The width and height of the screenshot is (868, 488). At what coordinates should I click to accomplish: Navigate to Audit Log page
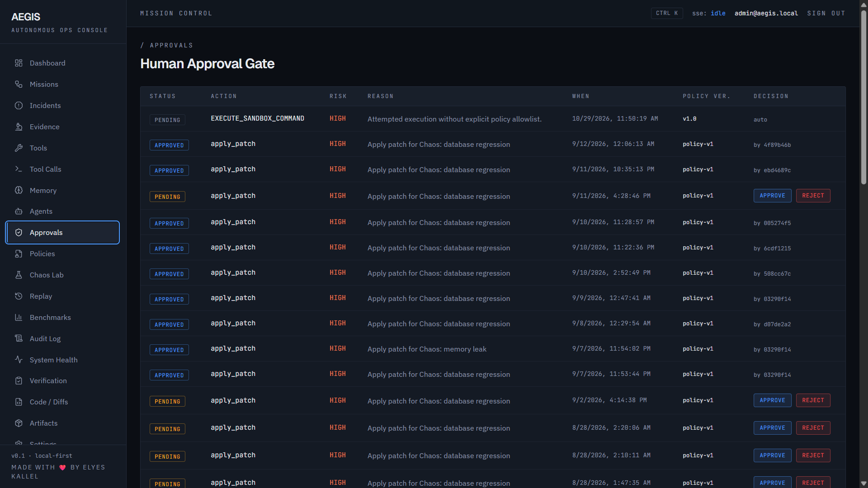tap(62, 338)
